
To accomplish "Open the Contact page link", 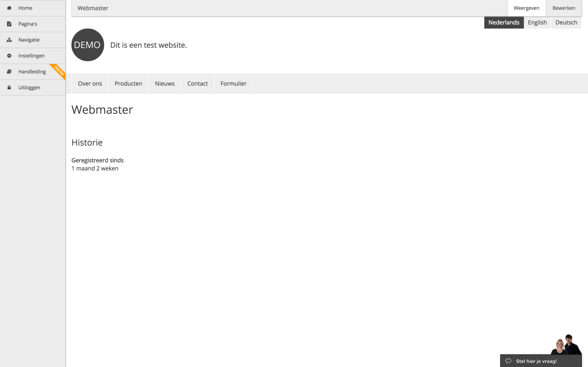I will [197, 83].
